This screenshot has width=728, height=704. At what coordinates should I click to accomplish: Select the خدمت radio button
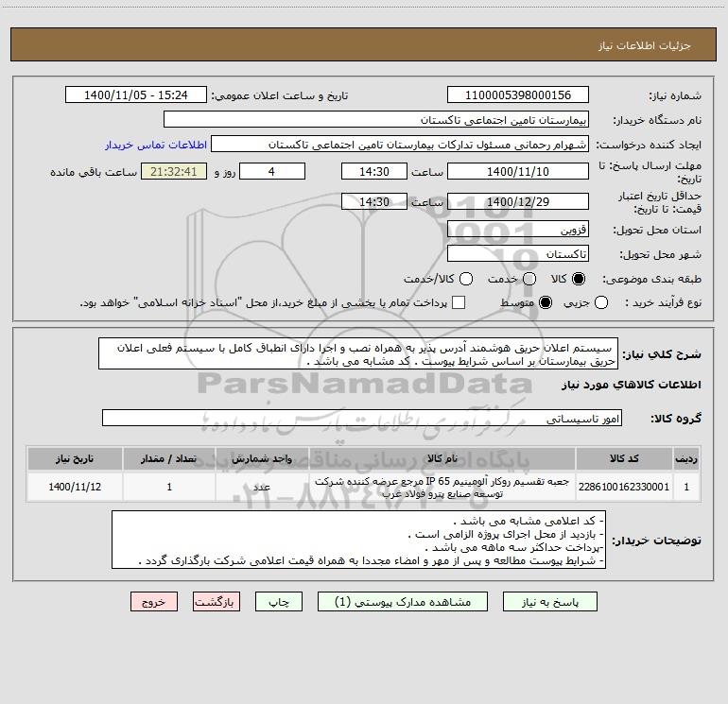click(x=529, y=279)
